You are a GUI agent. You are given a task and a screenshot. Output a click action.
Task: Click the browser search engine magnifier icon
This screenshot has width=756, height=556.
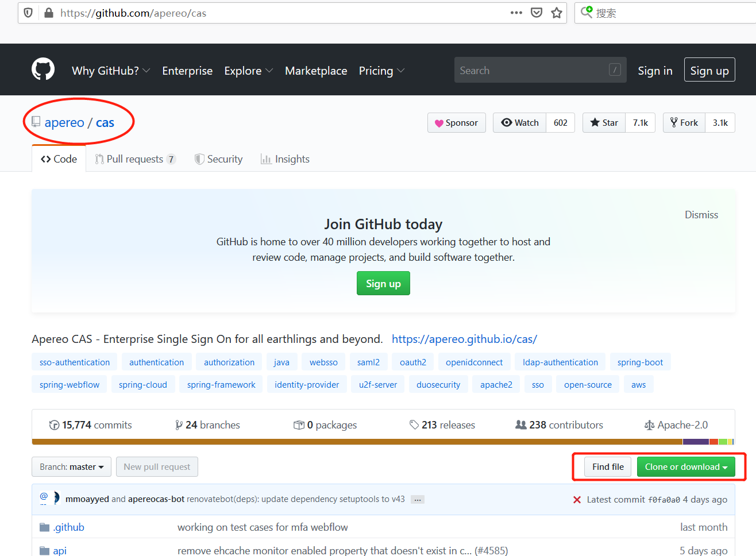pyautogui.click(x=587, y=12)
